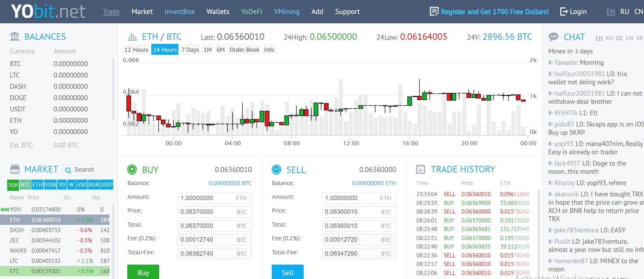Click the Buy Price input field

(207, 212)
